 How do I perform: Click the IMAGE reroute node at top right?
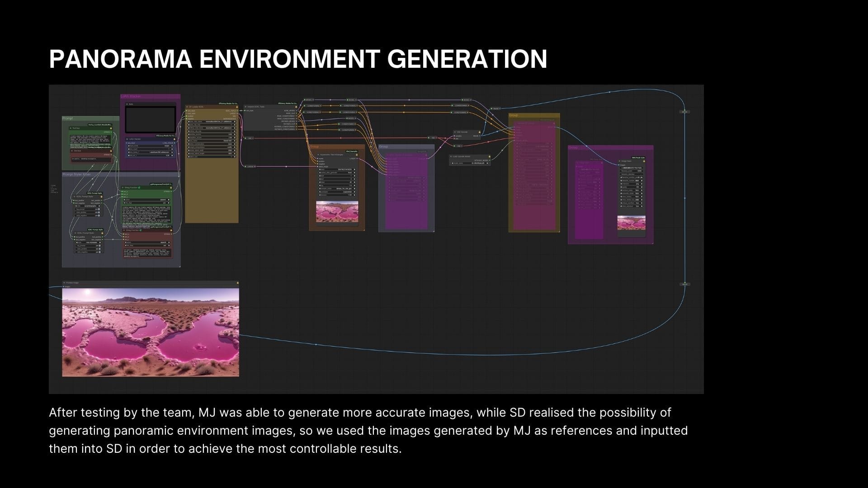[x=684, y=112]
